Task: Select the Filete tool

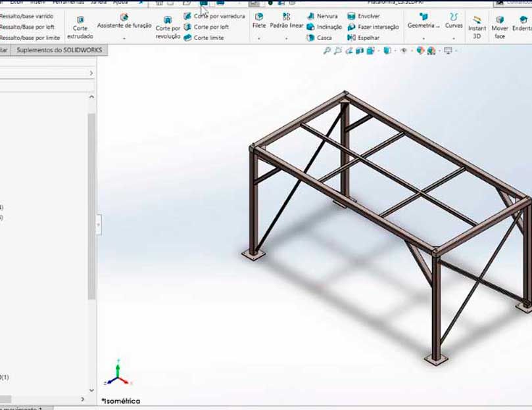Action: (259, 21)
